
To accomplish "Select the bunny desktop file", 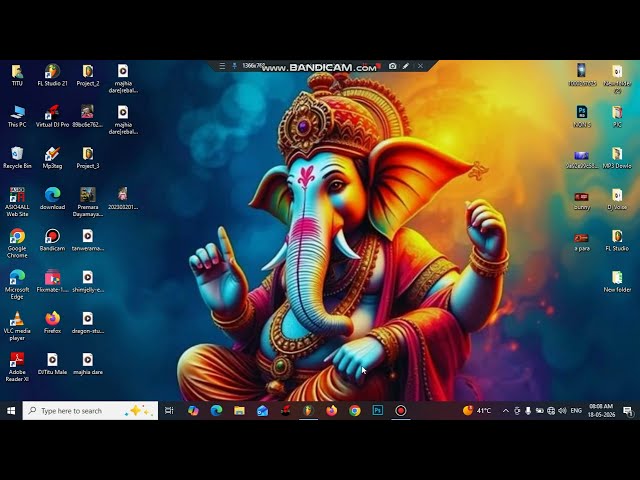I will click(x=582, y=199).
